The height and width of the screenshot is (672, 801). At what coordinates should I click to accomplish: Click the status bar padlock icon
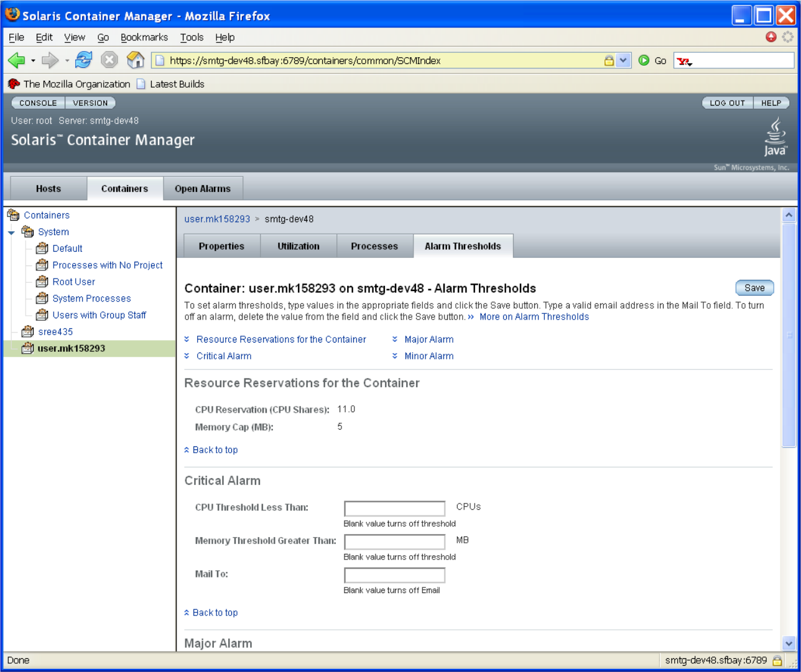tap(777, 660)
